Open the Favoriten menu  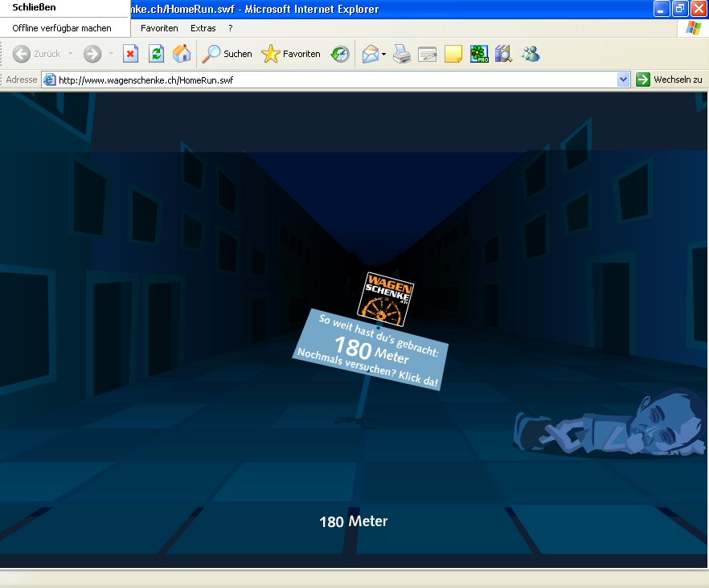[159, 28]
